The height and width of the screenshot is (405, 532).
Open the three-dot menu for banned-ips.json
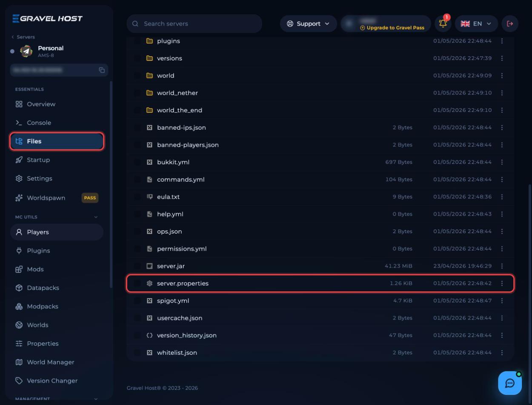[x=502, y=128]
